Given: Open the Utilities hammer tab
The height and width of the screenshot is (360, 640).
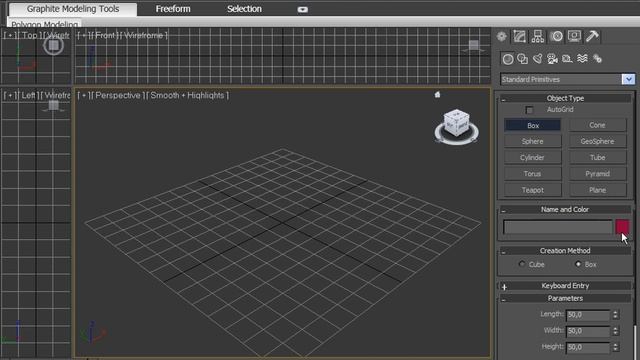Looking at the screenshot, I should pyautogui.click(x=592, y=37).
